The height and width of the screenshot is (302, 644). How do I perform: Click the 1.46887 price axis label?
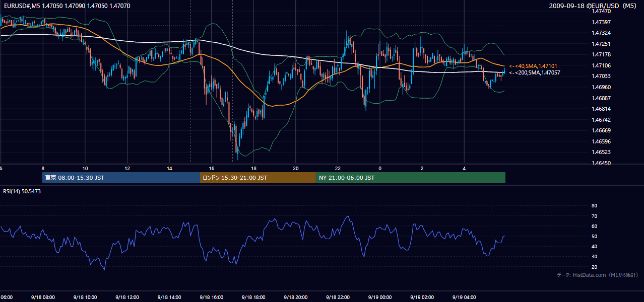[601, 98]
